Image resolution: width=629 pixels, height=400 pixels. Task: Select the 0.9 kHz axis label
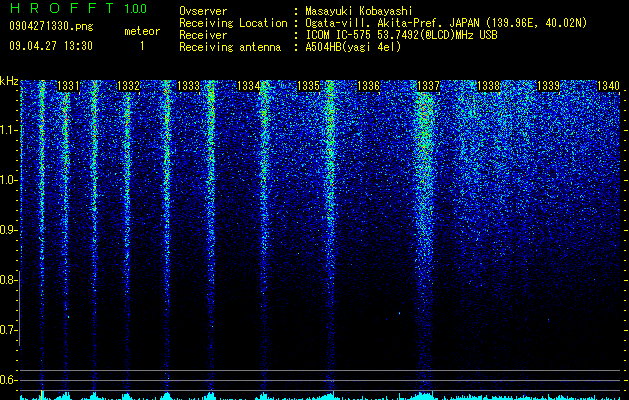click(x=8, y=230)
